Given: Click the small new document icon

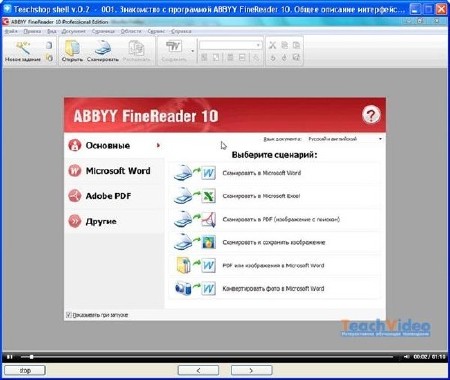Looking at the screenshot, I should tap(49, 45).
